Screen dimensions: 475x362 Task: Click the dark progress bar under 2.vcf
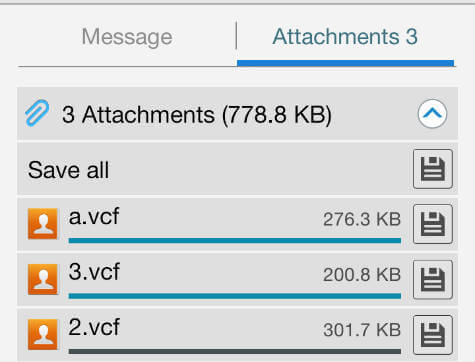click(235, 351)
